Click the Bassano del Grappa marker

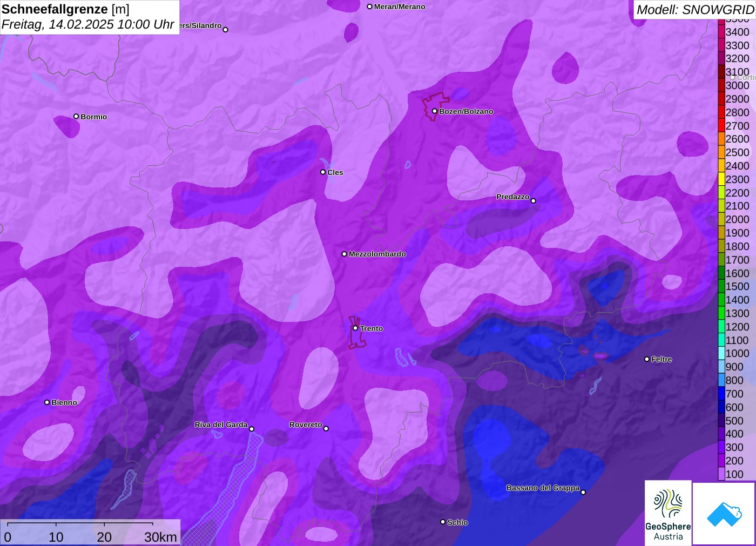pos(583,492)
